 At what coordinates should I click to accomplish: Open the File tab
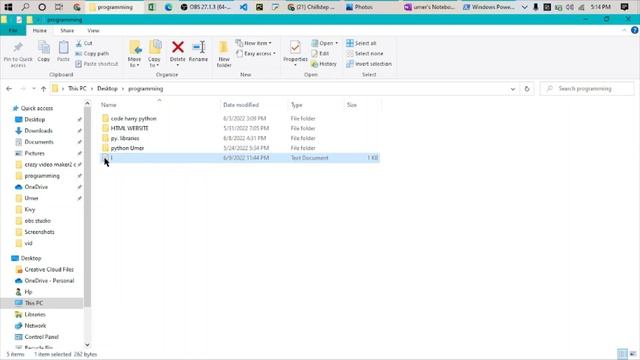13,31
